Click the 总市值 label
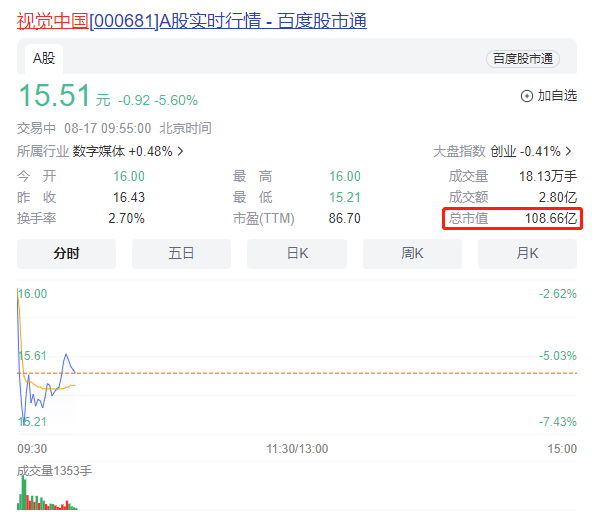Image resolution: width=596 pixels, height=516 pixels. [468, 218]
